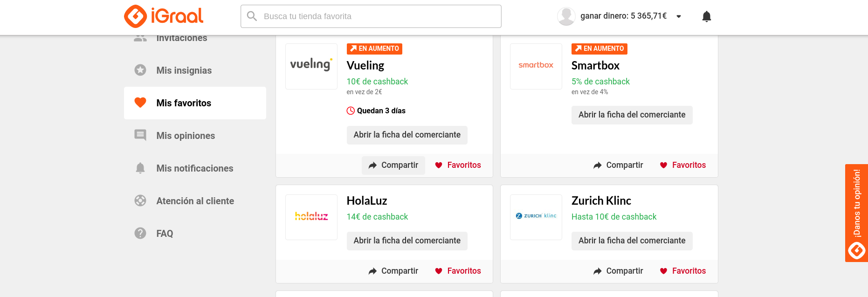The height and width of the screenshot is (297, 868).
Task: Click the Atención al cliente lifebuoy icon
Action: point(140,200)
